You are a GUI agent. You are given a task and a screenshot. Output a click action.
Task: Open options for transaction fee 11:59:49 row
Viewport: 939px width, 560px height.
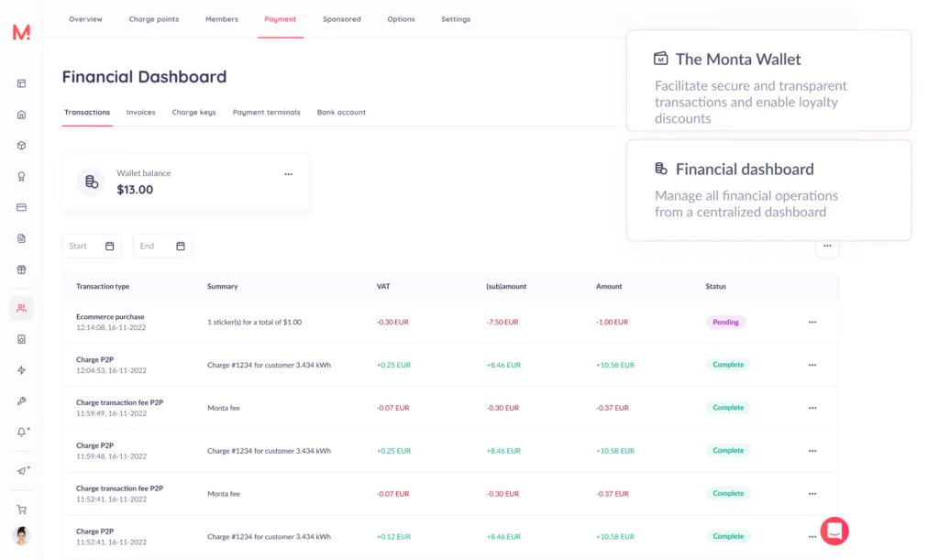(812, 408)
